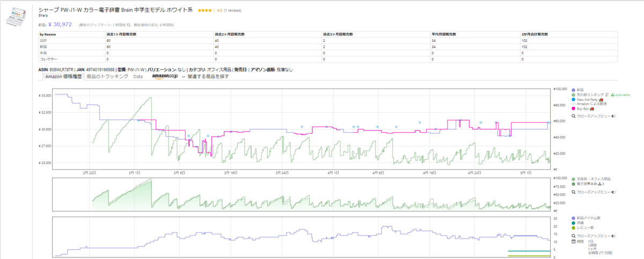Click the Sharp brand link
This screenshot has height=259, width=644.
coord(44,16)
